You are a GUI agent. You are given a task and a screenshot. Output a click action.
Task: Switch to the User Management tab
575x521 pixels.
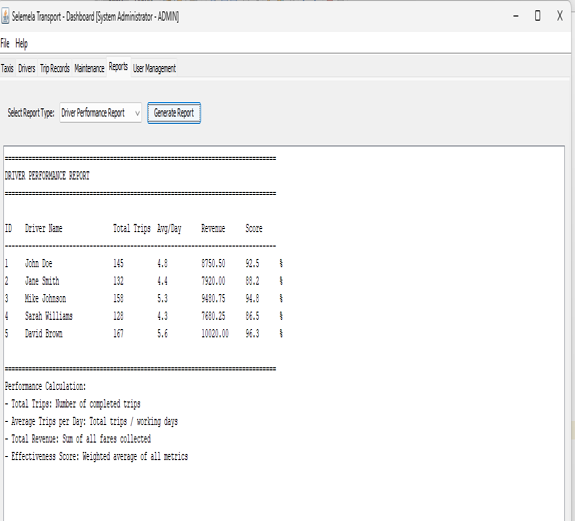(154, 68)
